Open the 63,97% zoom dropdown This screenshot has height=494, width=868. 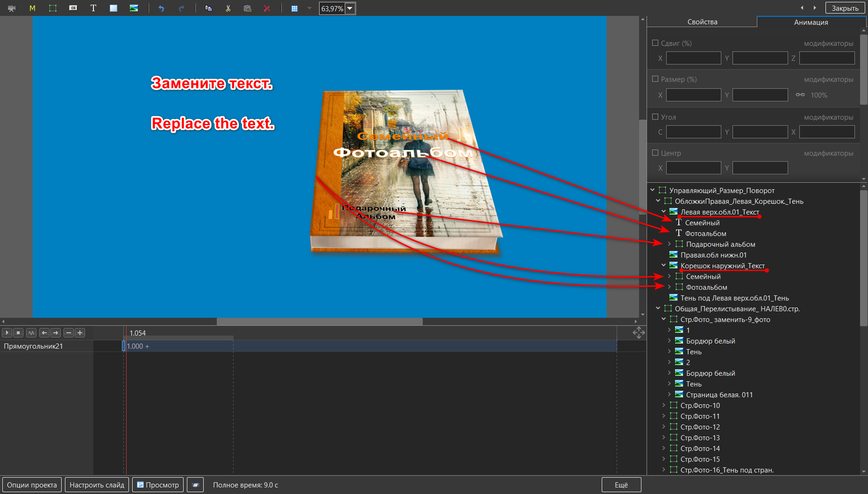pos(349,8)
